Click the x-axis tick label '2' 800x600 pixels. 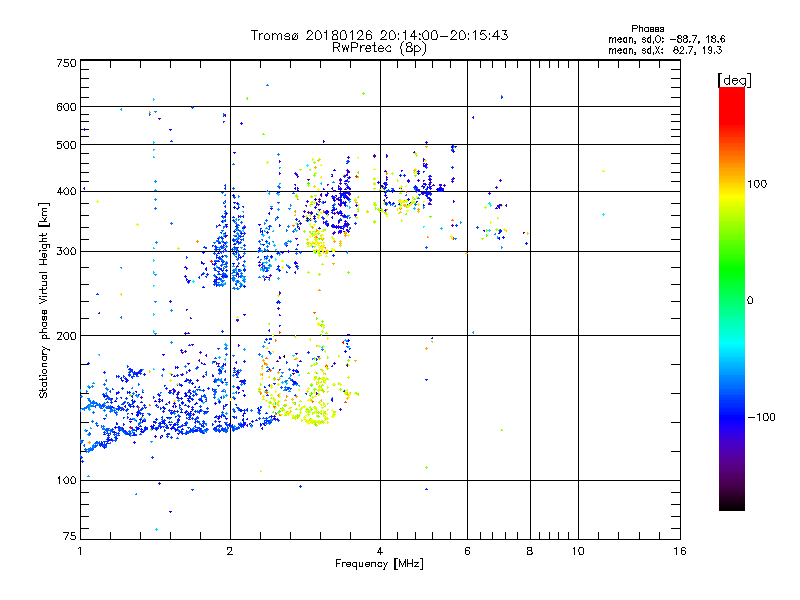(230, 551)
